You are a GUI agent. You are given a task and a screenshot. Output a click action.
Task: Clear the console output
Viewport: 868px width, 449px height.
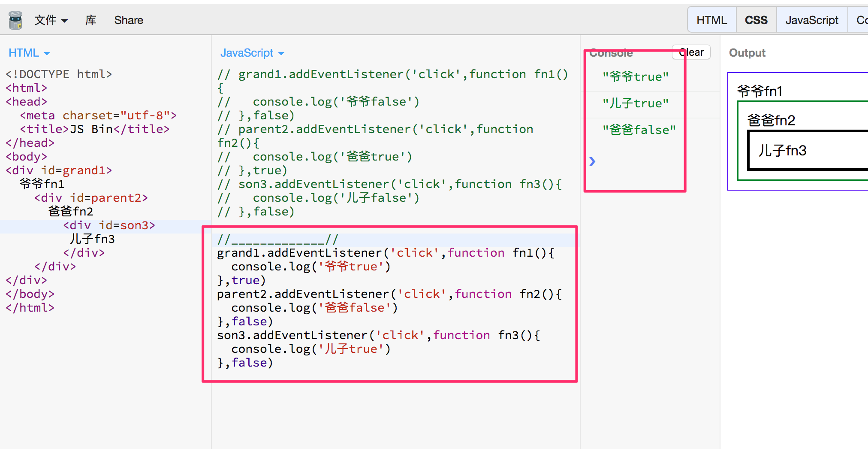(x=691, y=52)
